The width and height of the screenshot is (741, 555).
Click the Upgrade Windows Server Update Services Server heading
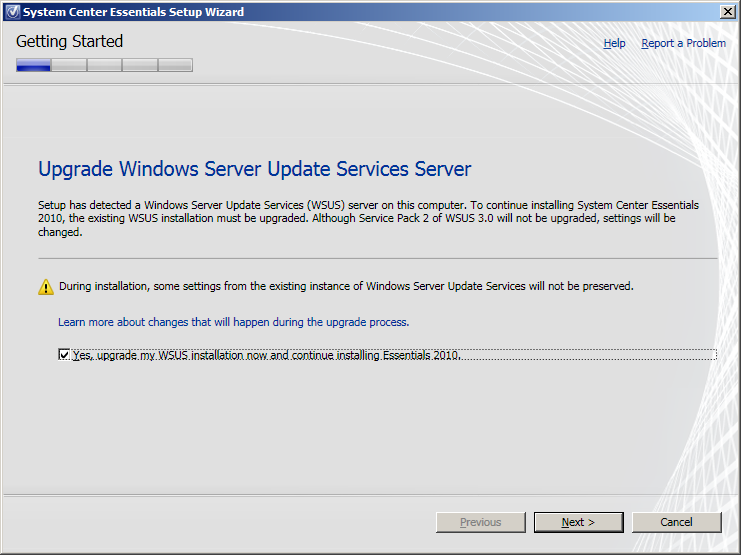click(255, 169)
